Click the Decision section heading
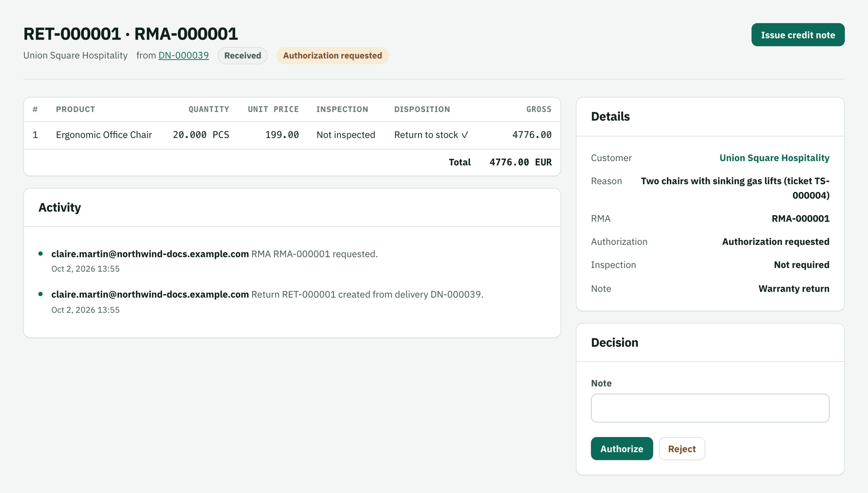Viewport: 868px width, 493px height. click(x=614, y=343)
